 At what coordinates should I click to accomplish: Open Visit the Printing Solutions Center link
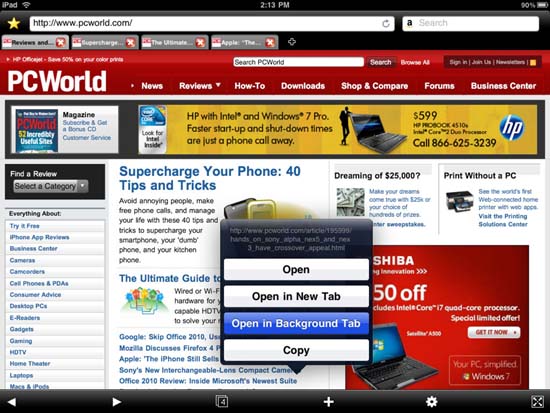coord(503,220)
